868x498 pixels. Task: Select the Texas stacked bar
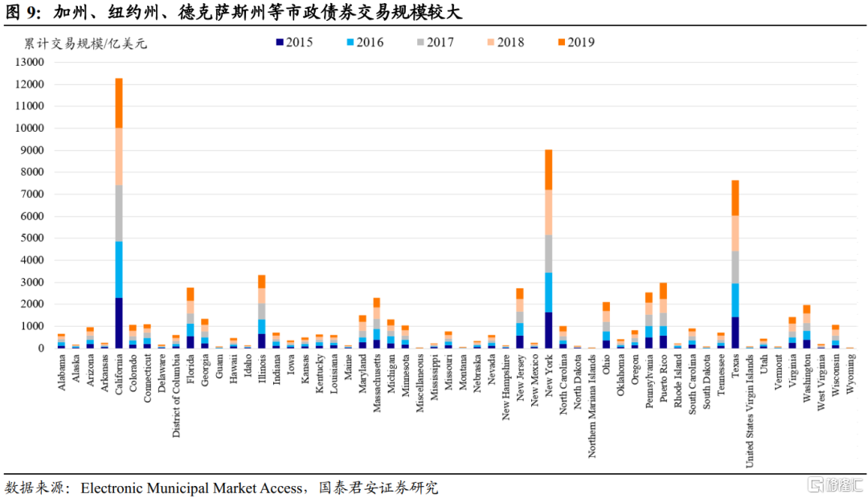(x=735, y=264)
